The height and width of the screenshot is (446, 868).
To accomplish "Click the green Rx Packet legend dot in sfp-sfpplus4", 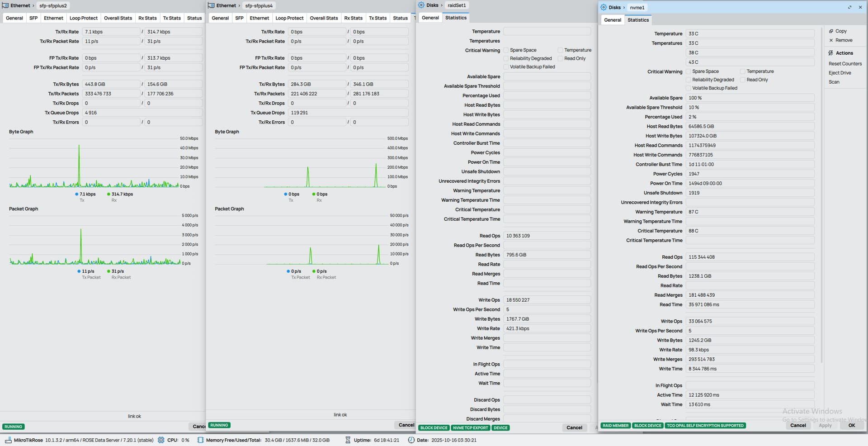I will (x=314, y=271).
